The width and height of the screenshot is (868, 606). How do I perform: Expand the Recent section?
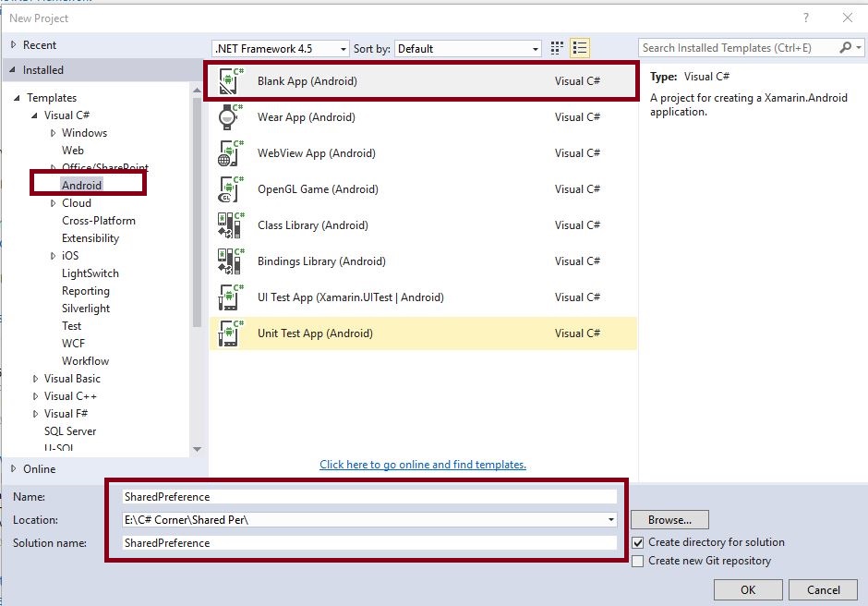(x=14, y=44)
